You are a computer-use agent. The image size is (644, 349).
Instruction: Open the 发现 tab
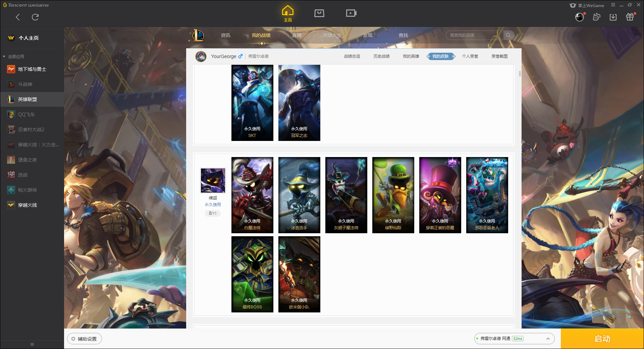click(x=368, y=35)
